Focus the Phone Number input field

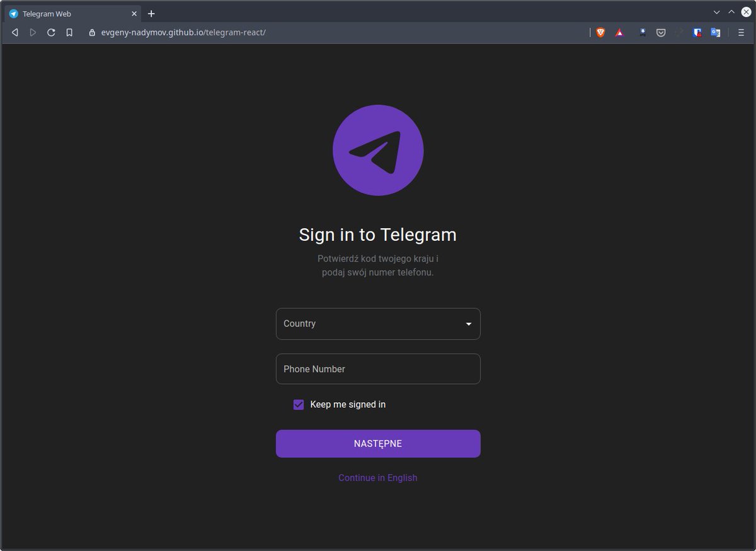coord(378,369)
